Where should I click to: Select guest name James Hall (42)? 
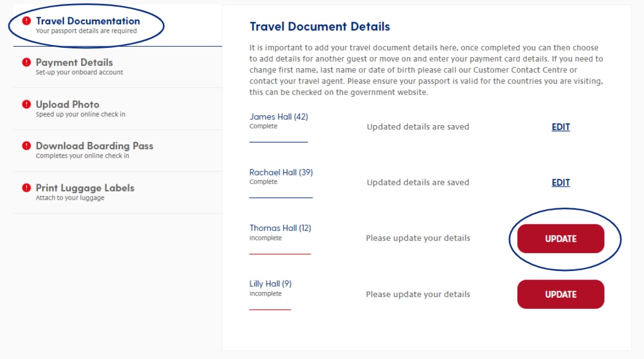point(279,117)
